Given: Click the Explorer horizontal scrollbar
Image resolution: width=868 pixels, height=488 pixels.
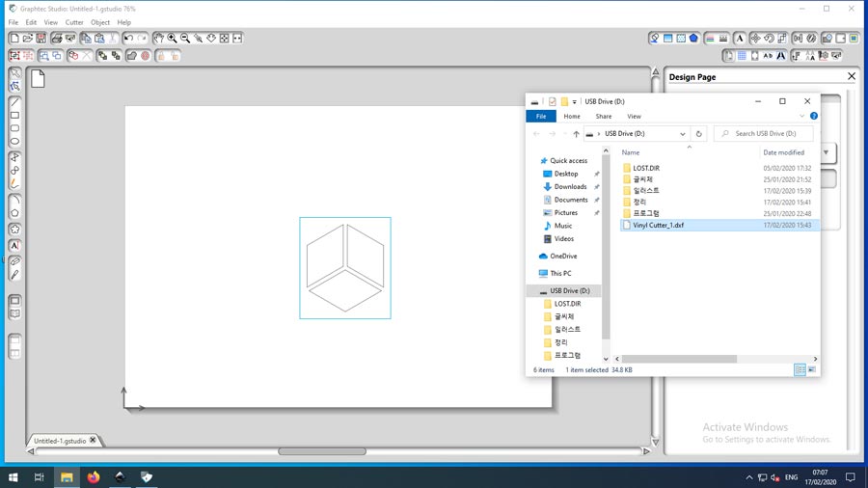Looking at the screenshot, I should 679,359.
